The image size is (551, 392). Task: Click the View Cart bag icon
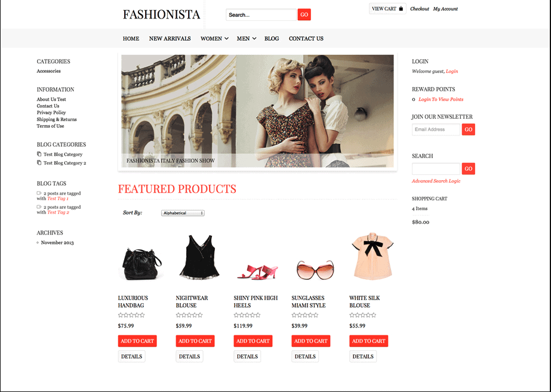point(401,9)
